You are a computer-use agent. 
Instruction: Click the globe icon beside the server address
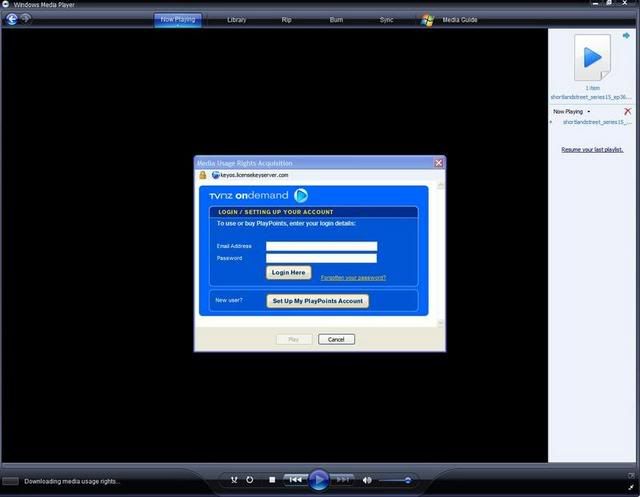click(x=216, y=175)
